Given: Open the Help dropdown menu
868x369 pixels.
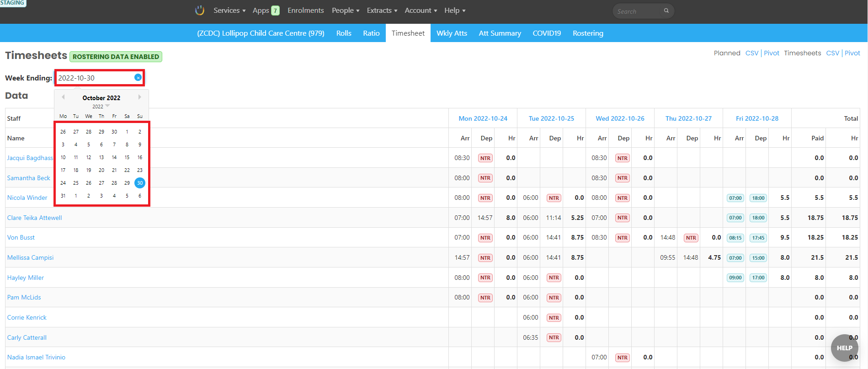Looking at the screenshot, I should [455, 10].
